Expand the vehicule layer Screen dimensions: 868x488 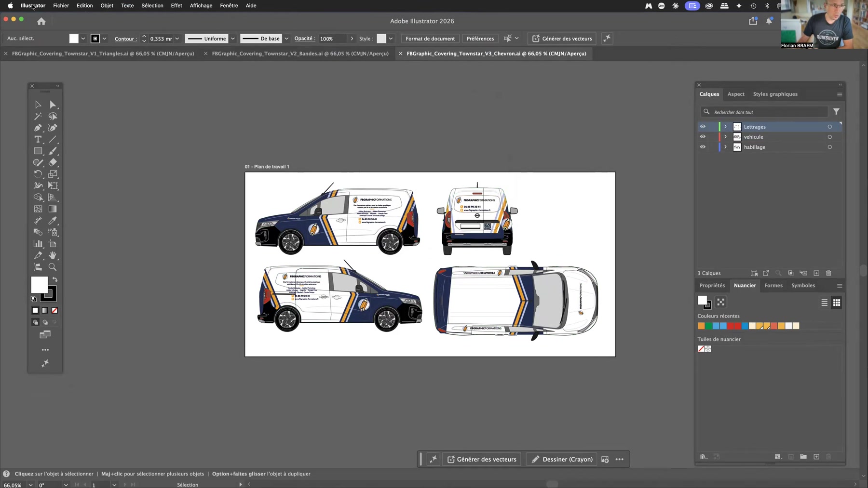(725, 137)
